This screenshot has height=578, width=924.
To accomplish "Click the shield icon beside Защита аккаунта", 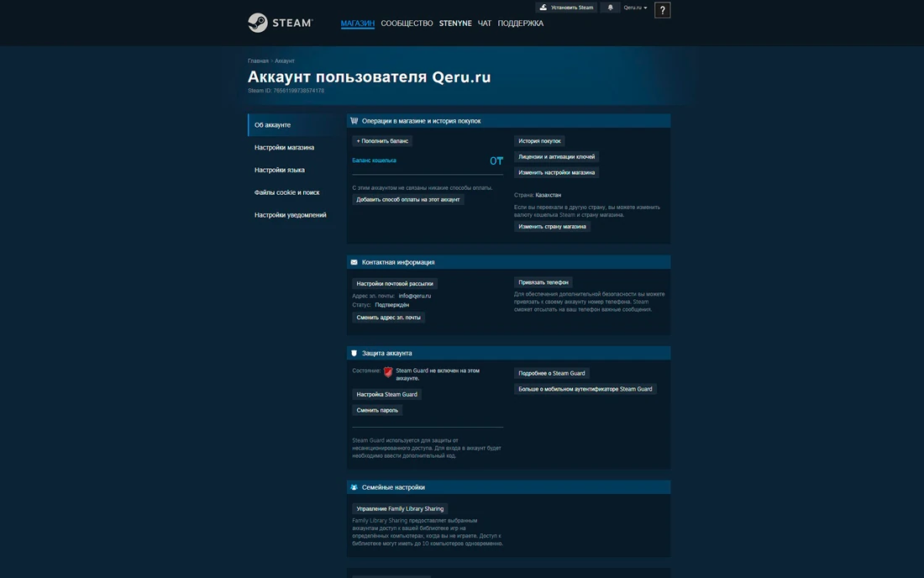I will tap(354, 353).
